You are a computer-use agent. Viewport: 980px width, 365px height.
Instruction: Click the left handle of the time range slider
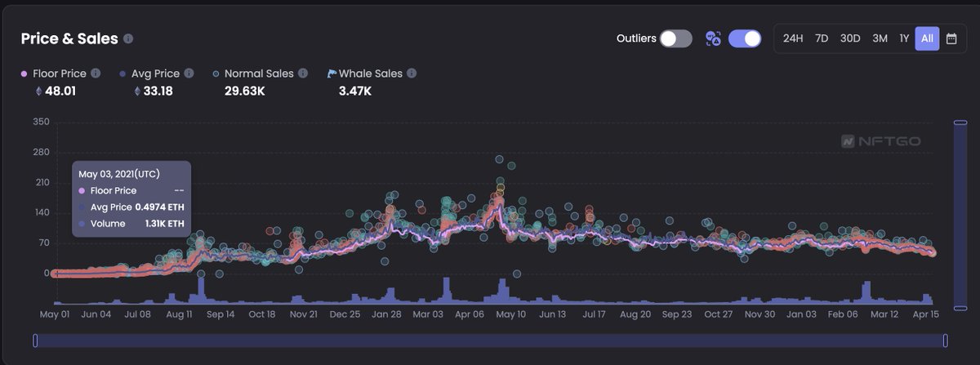pos(35,341)
